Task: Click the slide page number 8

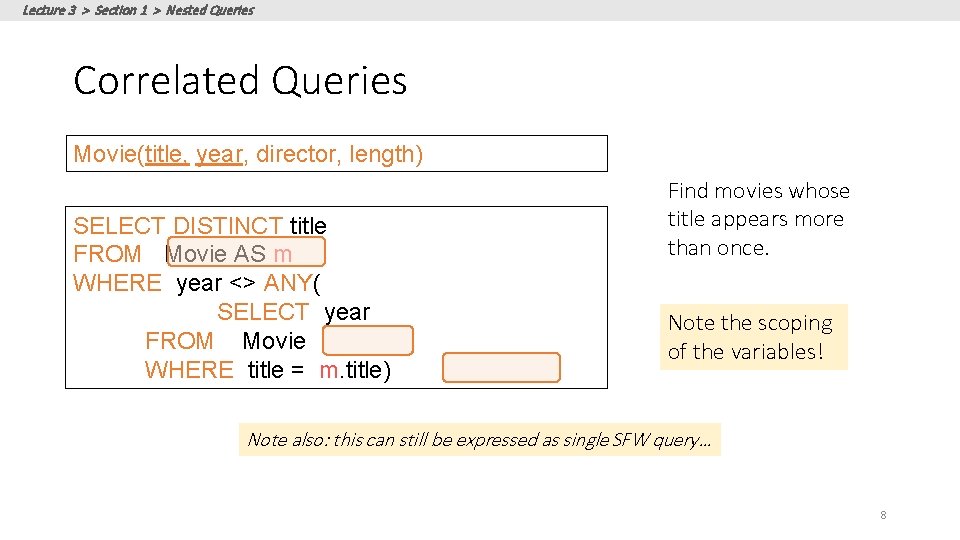Action: (x=883, y=515)
